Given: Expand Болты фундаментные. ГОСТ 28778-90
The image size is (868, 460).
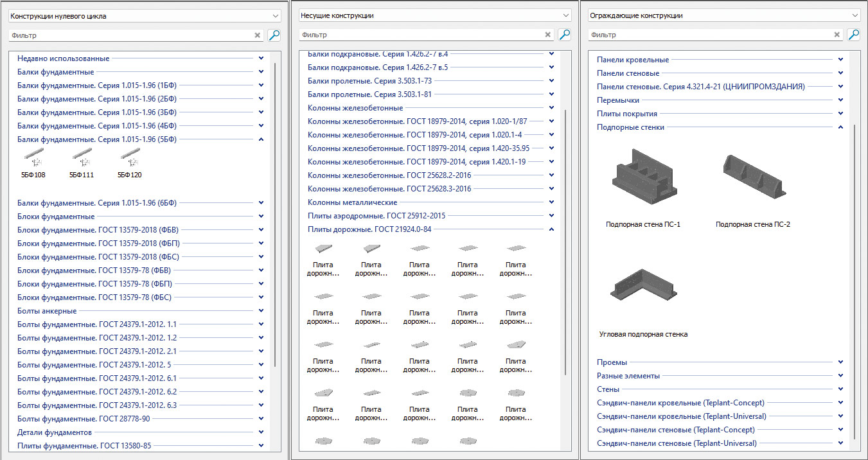Looking at the screenshot, I should click(261, 419).
